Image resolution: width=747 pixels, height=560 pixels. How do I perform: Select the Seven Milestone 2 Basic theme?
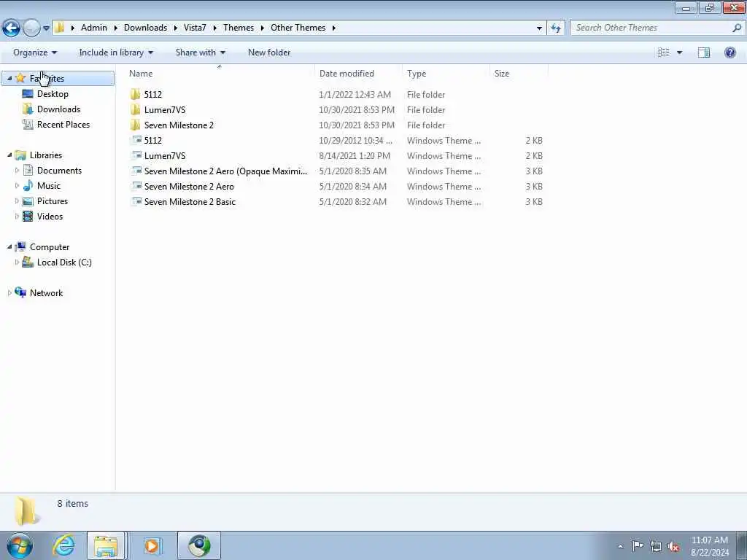pos(190,201)
